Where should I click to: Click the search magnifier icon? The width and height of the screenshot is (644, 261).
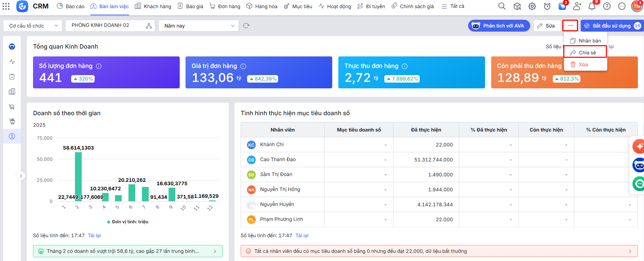point(502,6)
